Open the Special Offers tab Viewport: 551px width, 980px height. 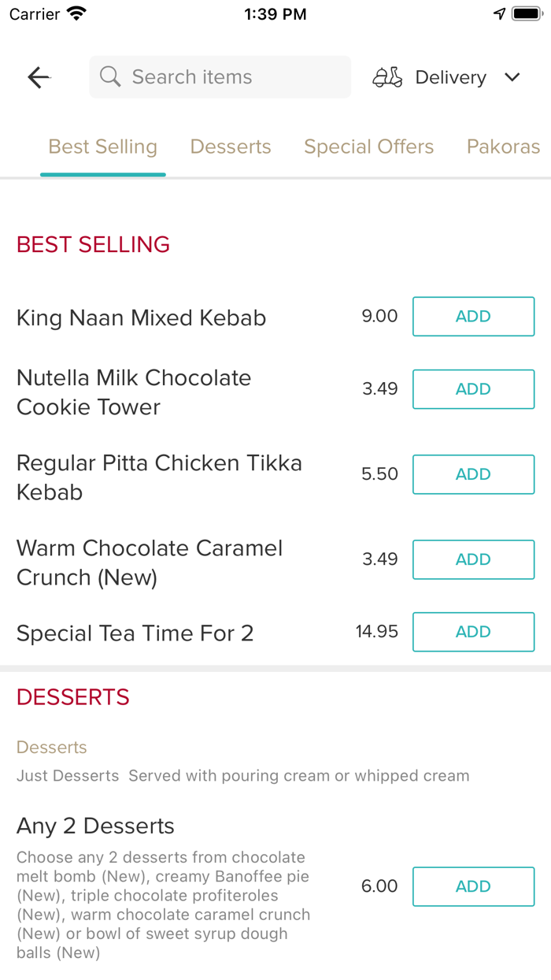(x=368, y=147)
